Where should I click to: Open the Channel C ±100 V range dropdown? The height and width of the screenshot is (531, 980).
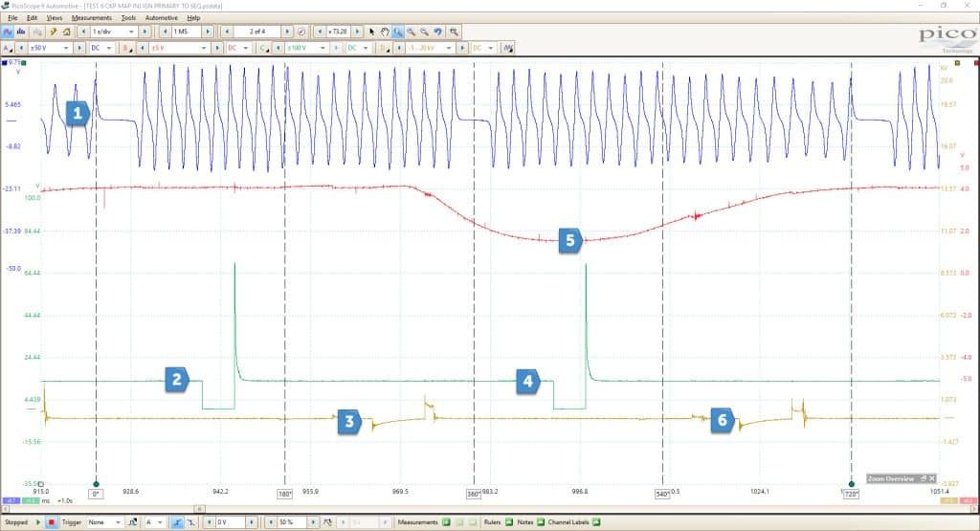click(x=307, y=48)
